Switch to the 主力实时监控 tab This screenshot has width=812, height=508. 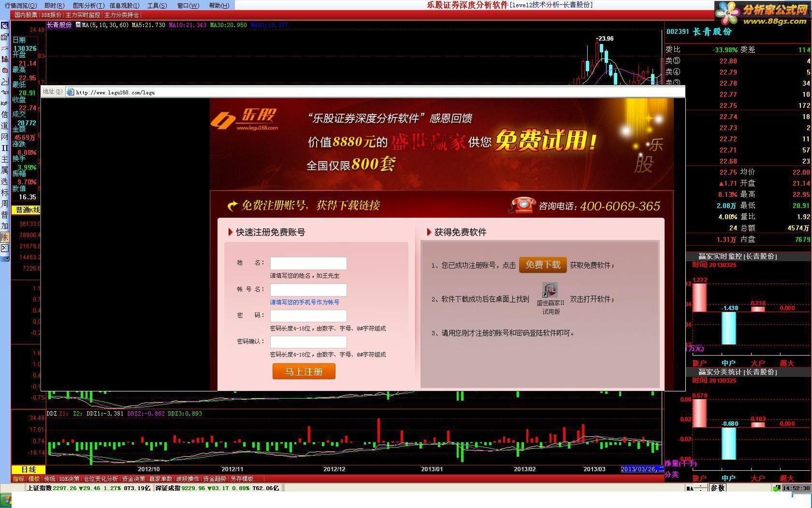83,15
